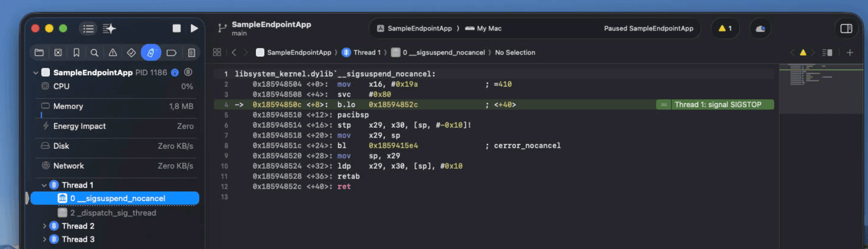The width and height of the screenshot is (868, 249).
Task: Select Thread 3 row label
Action: (x=78, y=239)
